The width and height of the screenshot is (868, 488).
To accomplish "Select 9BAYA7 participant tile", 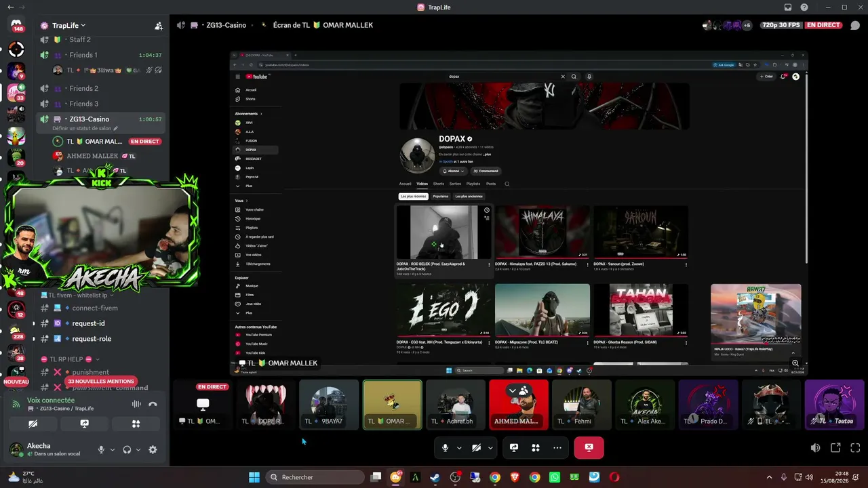I will (x=329, y=405).
